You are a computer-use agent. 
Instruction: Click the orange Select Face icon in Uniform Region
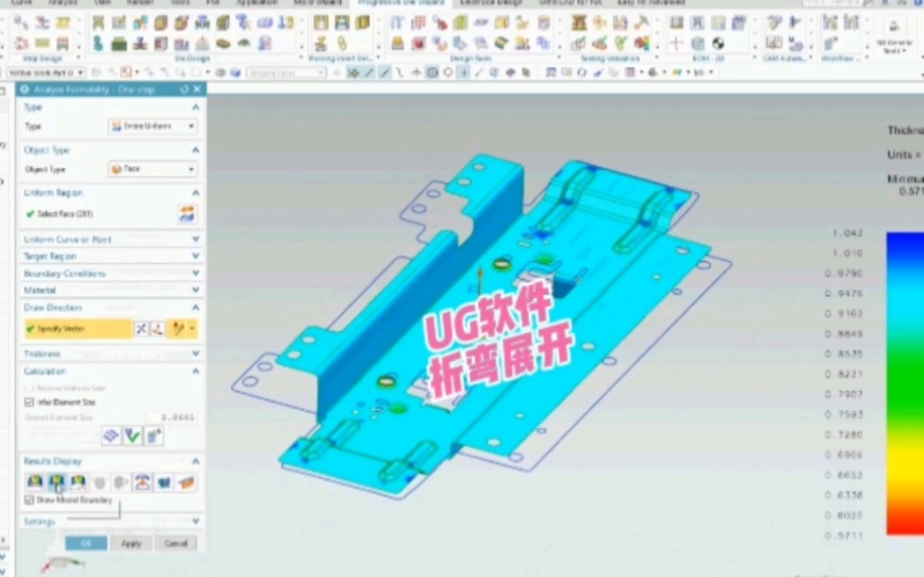click(185, 213)
